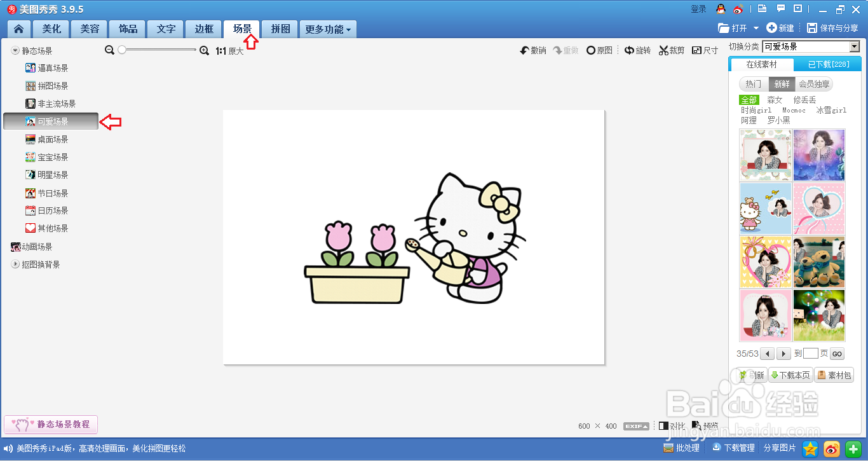
Task: Open the 尺寸 resize tool
Action: 705,50
